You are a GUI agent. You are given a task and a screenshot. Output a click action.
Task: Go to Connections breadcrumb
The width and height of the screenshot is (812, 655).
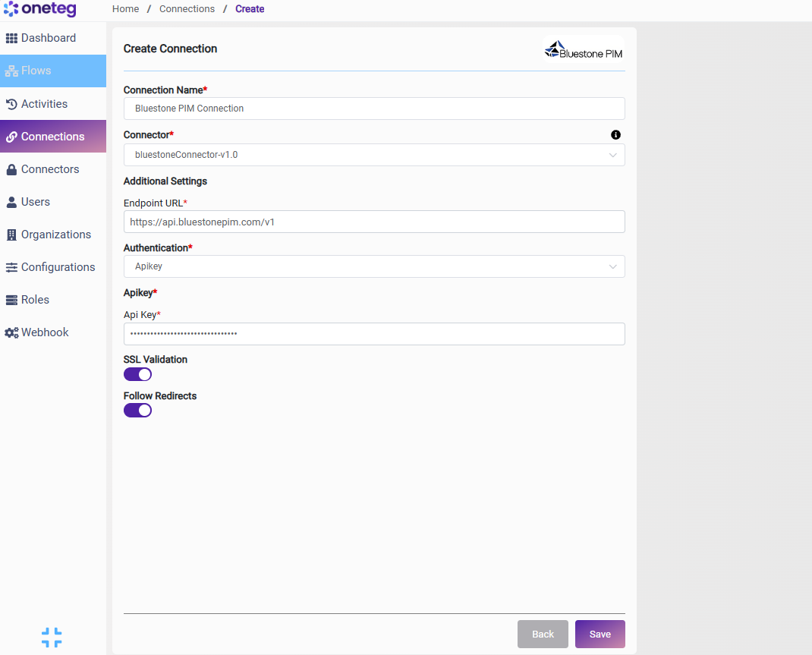click(187, 9)
